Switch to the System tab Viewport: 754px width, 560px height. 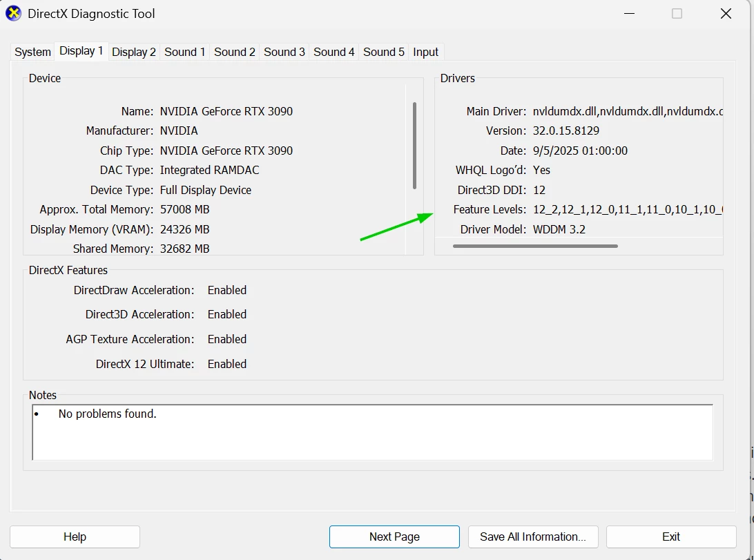point(32,52)
